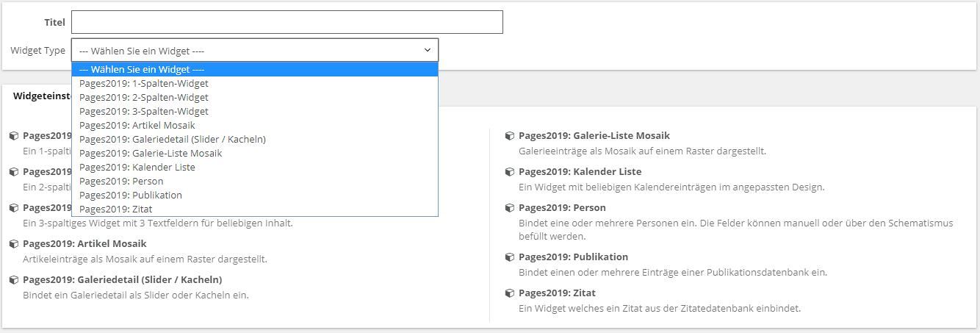Click the cube icon beside Pages2019: Galeriedetail description

point(13,280)
